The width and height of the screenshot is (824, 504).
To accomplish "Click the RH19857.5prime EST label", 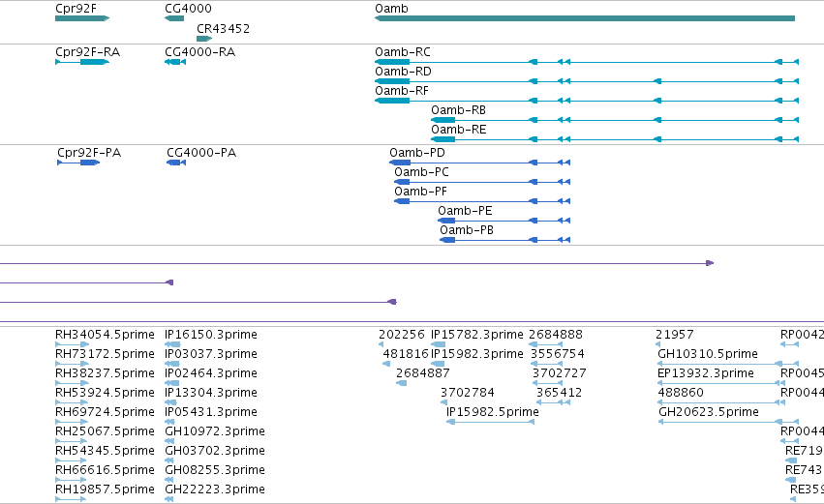I will (x=106, y=489).
